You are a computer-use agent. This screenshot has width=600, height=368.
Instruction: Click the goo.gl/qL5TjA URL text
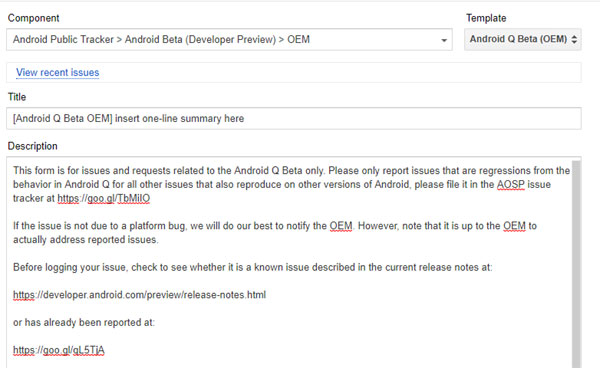59,350
